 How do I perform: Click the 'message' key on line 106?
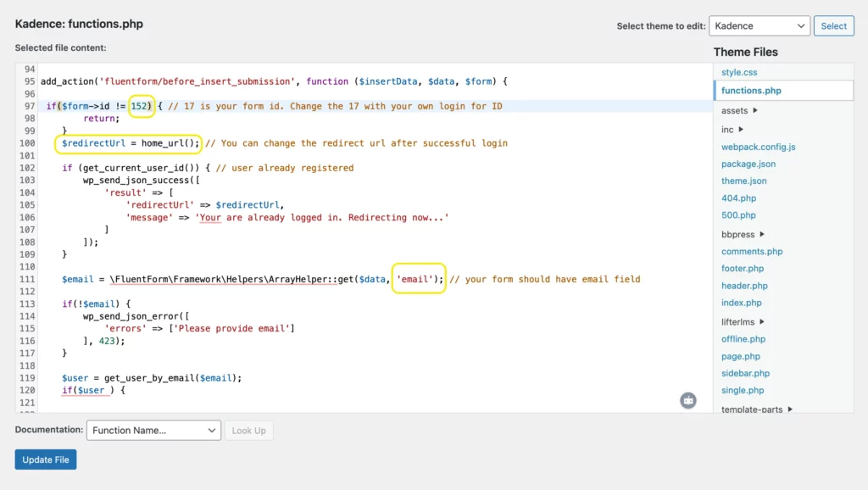[x=149, y=218]
